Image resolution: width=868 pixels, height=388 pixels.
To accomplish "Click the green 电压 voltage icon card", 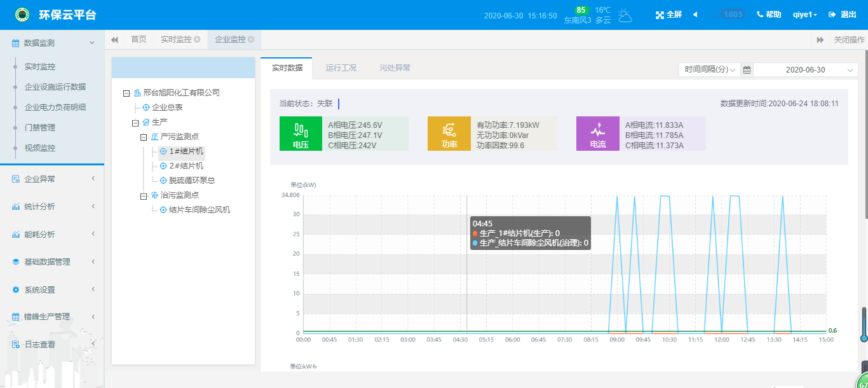I will pyautogui.click(x=301, y=134).
